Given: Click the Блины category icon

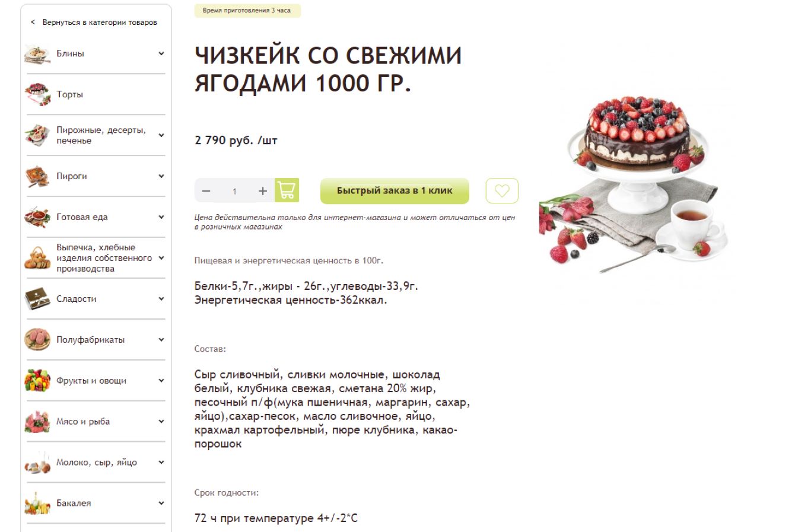Looking at the screenshot, I should pos(37,53).
